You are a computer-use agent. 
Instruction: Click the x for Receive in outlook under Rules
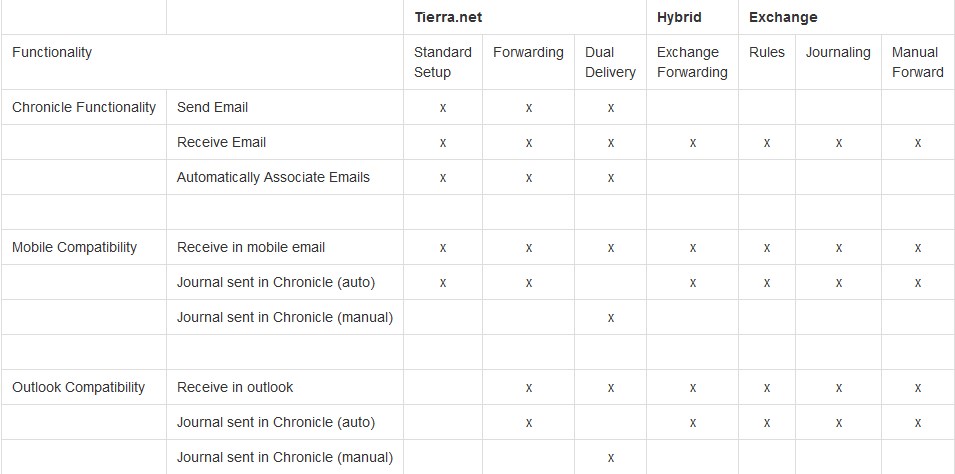coord(767,388)
